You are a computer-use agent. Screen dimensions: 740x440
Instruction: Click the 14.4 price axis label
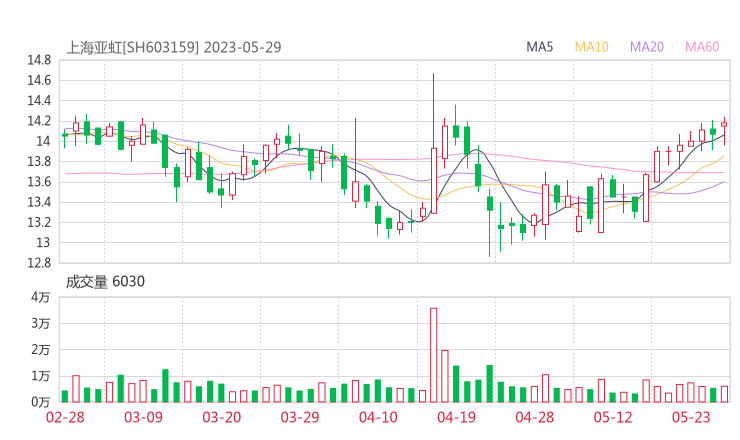(x=39, y=101)
